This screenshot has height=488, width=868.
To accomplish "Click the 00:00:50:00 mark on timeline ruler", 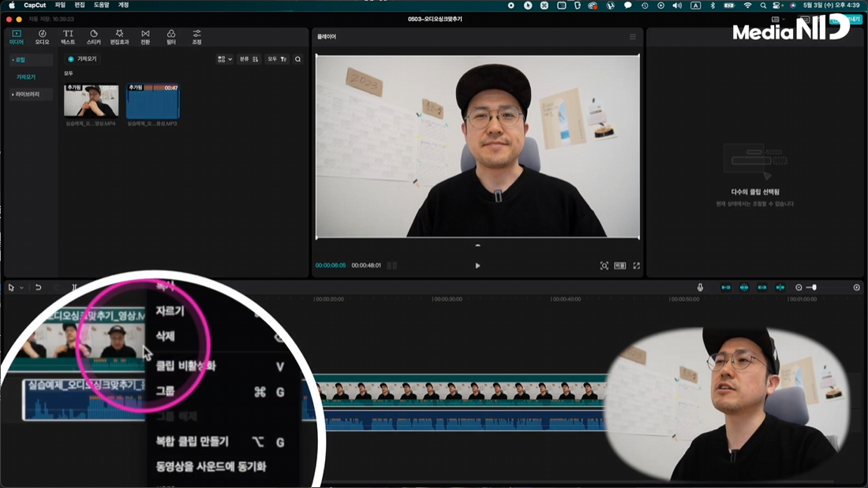I will (684, 300).
